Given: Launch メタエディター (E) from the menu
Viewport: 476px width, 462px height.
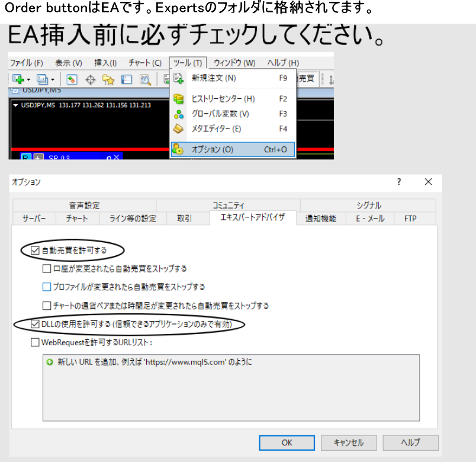Looking at the screenshot, I should coord(217,129).
